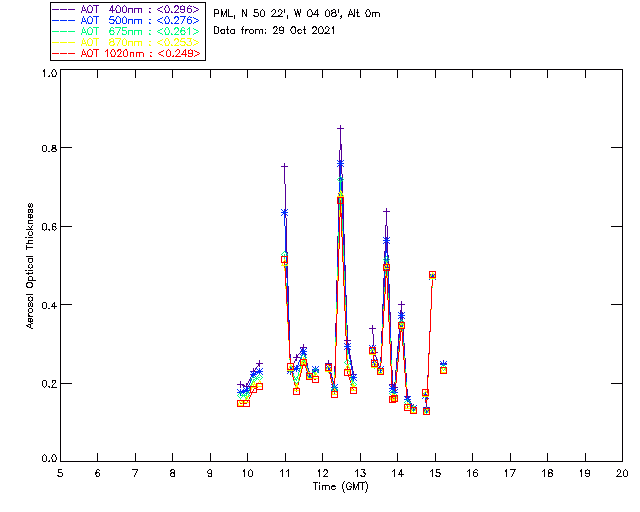Click the x-axis label 11
Image resolution: width=640 pixels, height=512 pixels.
[285, 473]
